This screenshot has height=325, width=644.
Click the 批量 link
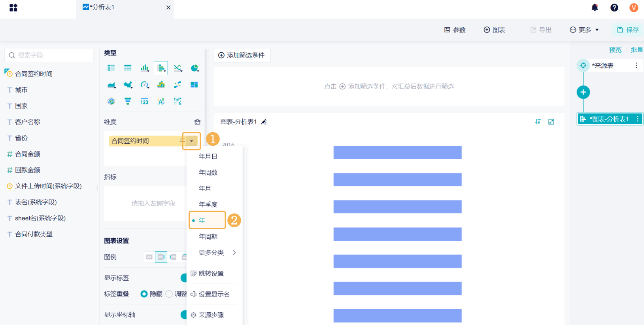pyautogui.click(x=637, y=50)
